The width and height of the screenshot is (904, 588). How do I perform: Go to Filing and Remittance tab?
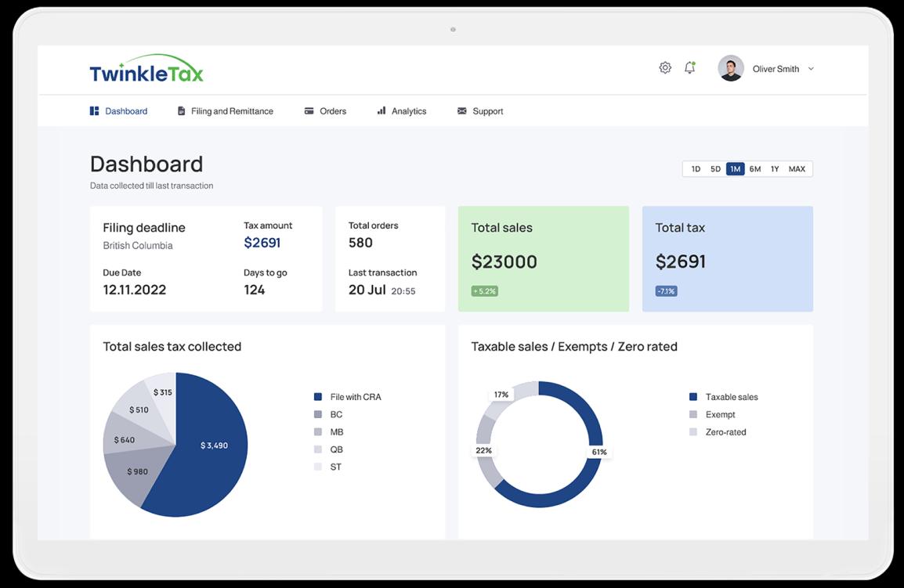pyautogui.click(x=226, y=110)
